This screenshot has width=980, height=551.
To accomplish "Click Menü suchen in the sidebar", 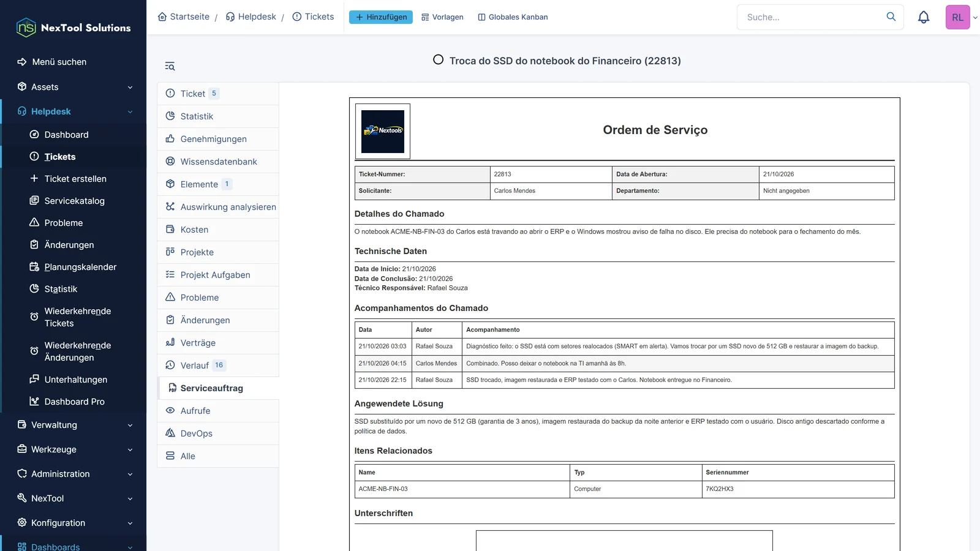I will pos(59,62).
